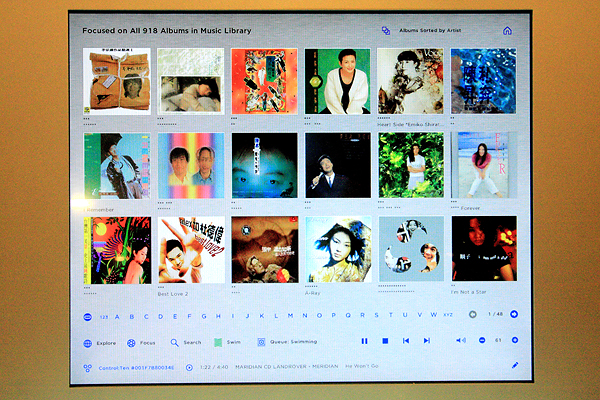The width and height of the screenshot is (600, 400).
Task: Open Search with the magnifier icon
Action: 174,343
